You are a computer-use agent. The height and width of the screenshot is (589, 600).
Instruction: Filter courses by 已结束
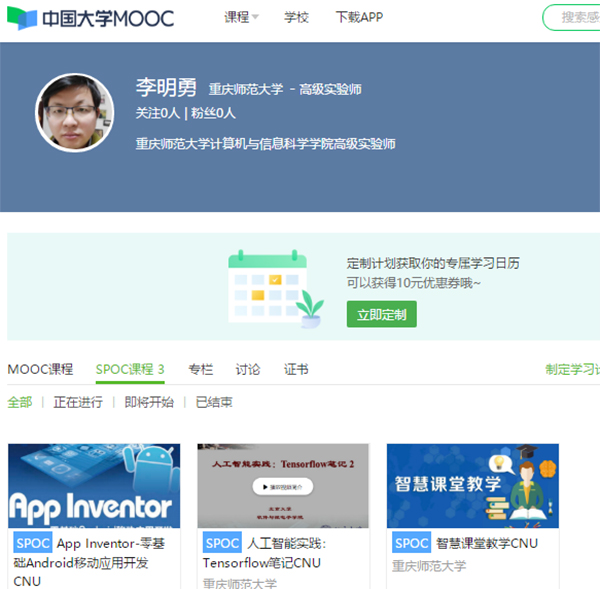(x=214, y=402)
